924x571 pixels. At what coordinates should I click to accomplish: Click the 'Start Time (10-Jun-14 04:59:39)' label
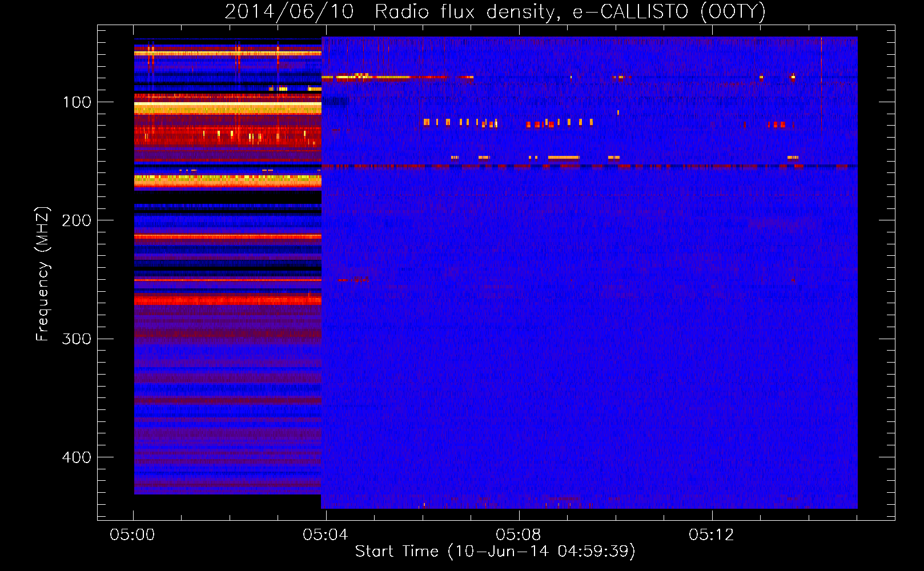coord(495,552)
